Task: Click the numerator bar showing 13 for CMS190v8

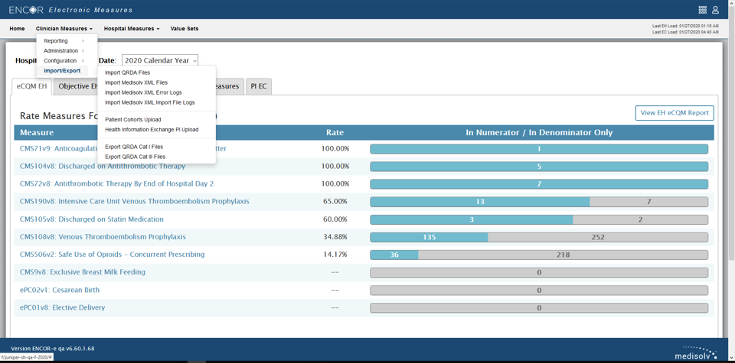Action: [x=480, y=202]
